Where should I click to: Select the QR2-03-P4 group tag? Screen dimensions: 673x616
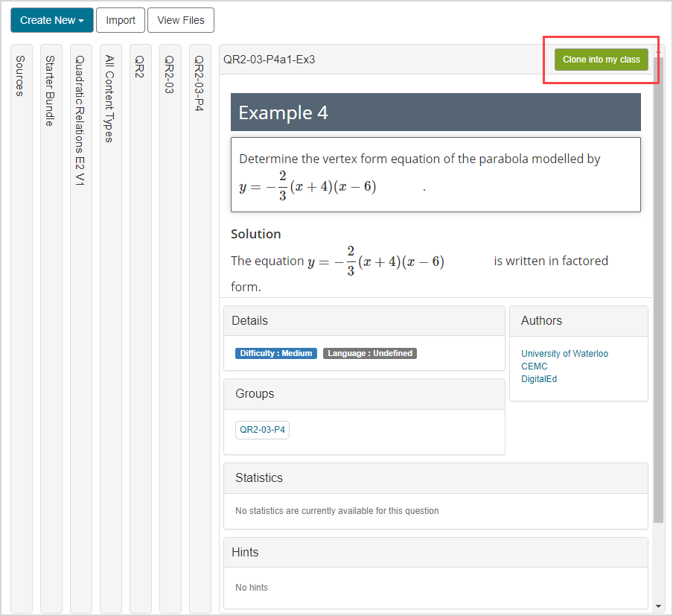click(262, 430)
